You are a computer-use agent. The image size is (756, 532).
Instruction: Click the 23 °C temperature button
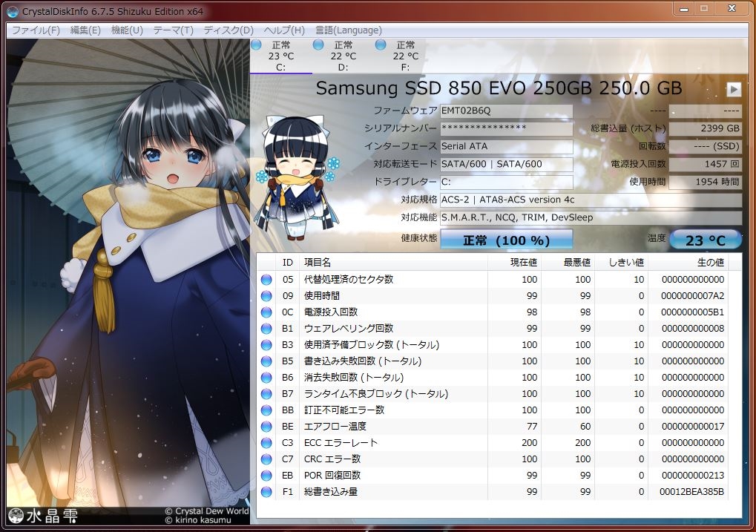click(x=706, y=240)
